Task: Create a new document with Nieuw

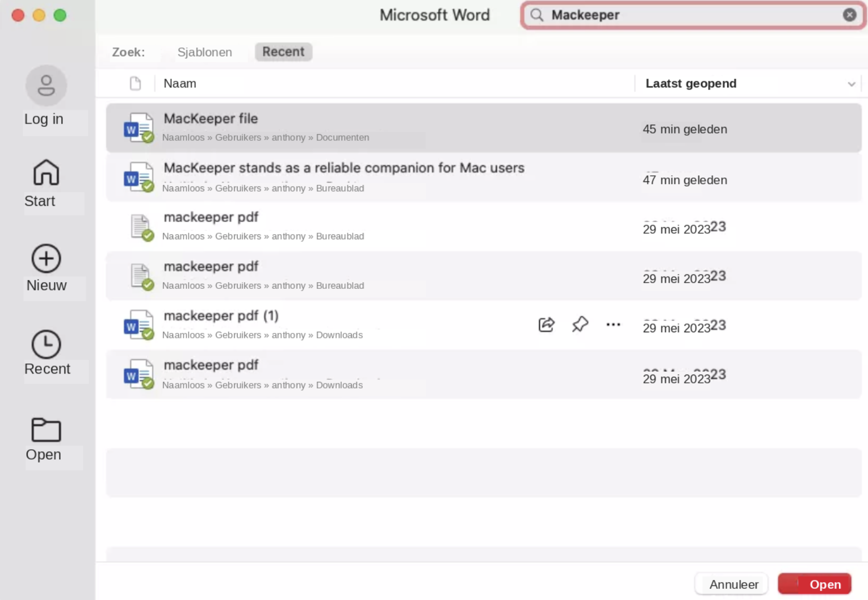Action: (46, 258)
